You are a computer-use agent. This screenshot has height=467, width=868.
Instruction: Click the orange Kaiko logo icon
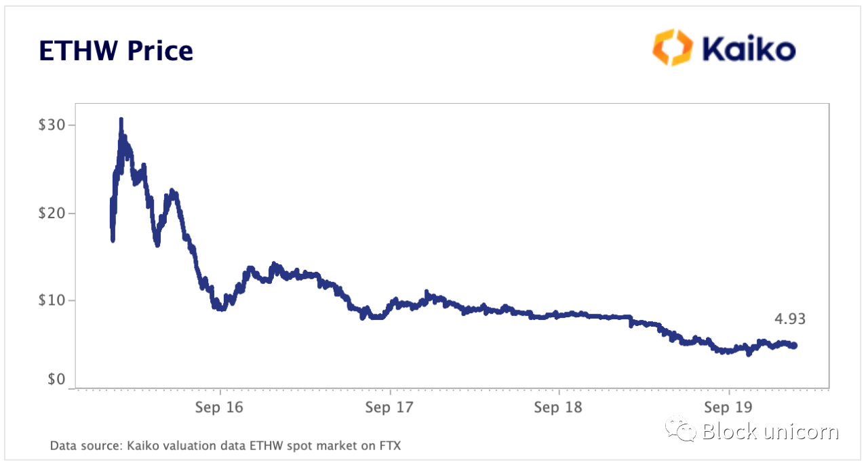click(x=673, y=47)
